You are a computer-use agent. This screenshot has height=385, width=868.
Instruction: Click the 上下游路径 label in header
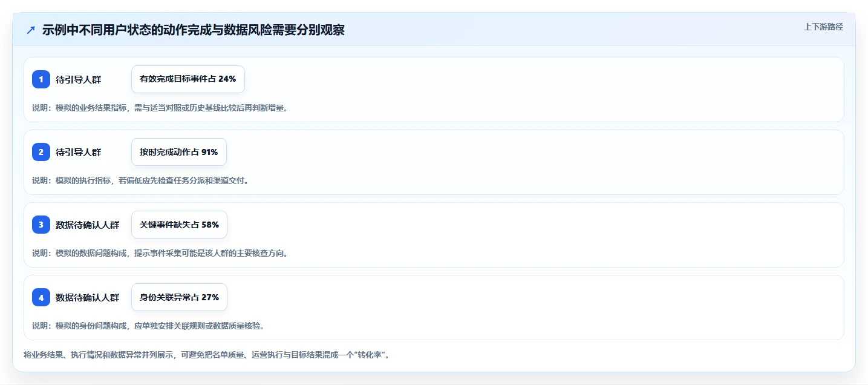pos(823,27)
